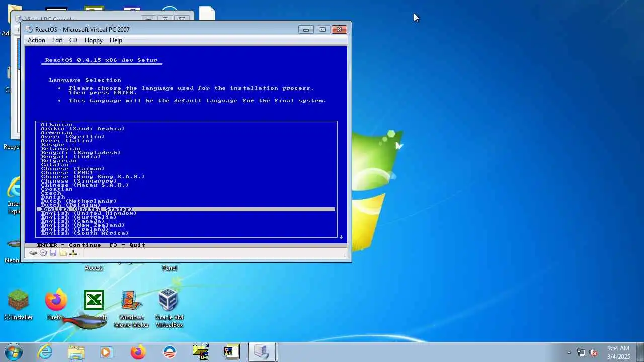Click the CD drive icon in status bar
The height and width of the screenshot is (362, 644).
(43, 253)
